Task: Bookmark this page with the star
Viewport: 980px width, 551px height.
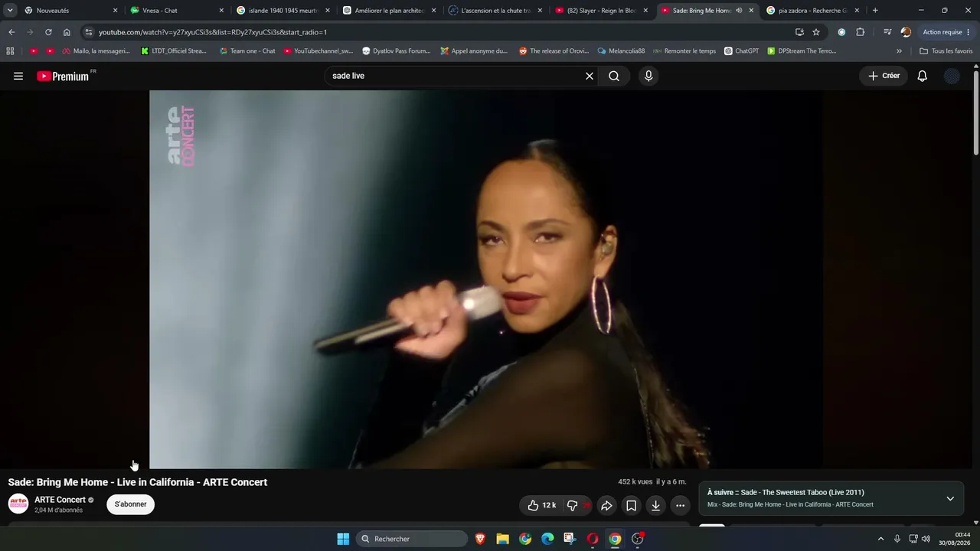Action: pyautogui.click(x=816, y=32)
